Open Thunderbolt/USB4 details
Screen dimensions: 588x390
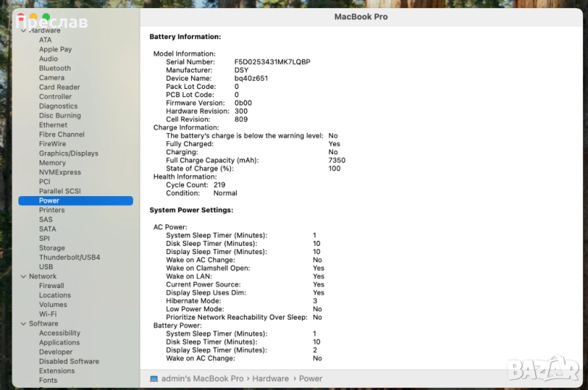pos(69,258)
